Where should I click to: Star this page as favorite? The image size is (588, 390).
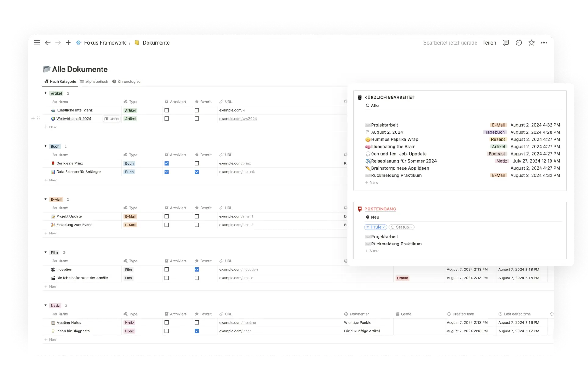(x=531, y=43)
